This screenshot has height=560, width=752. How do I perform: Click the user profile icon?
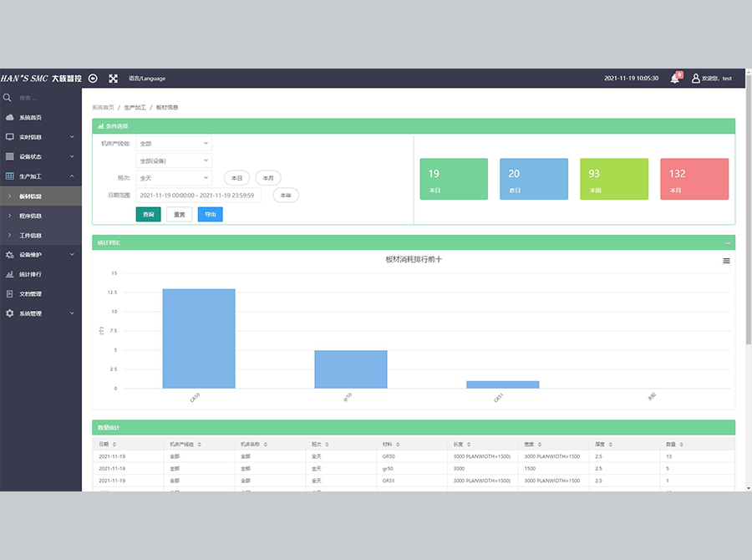[x=695, y=79]
